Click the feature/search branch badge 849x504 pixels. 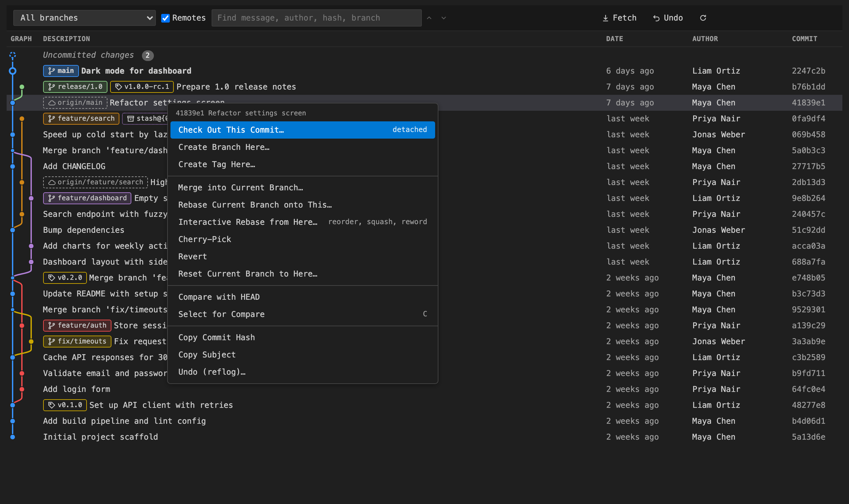pos(81,119)
